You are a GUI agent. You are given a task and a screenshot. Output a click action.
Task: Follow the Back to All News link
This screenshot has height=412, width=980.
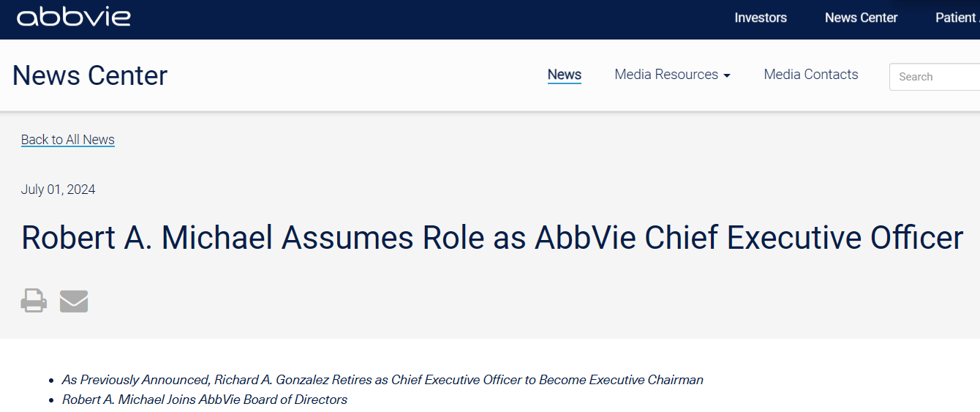click(68, 140)
